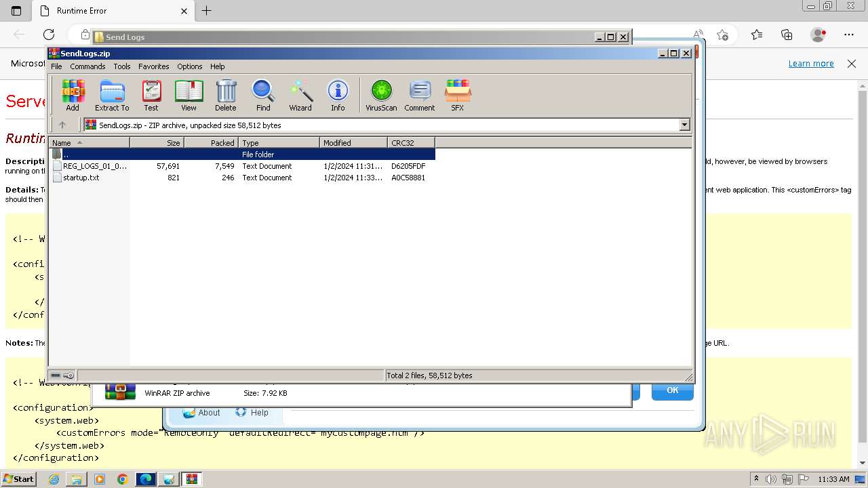The height and width of the screenshot is (488, 868).
Task: Sort files by CRC32 column
Action: click(411, 143)
